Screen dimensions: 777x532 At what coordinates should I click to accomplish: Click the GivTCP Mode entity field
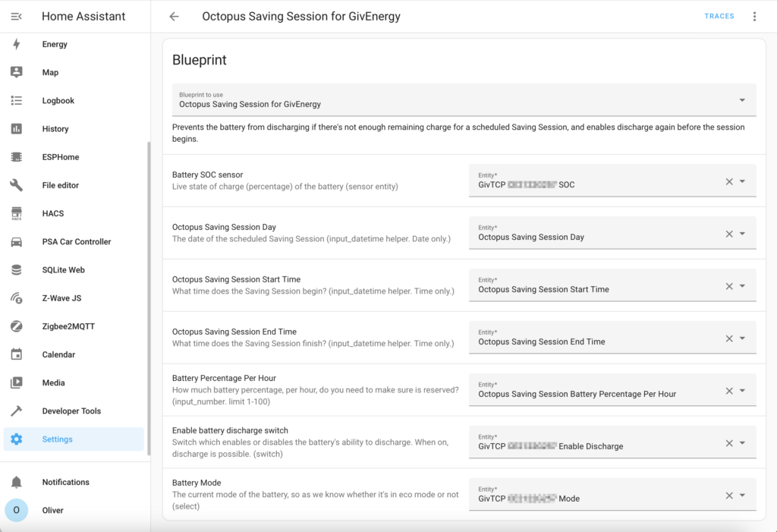[612, 494]
